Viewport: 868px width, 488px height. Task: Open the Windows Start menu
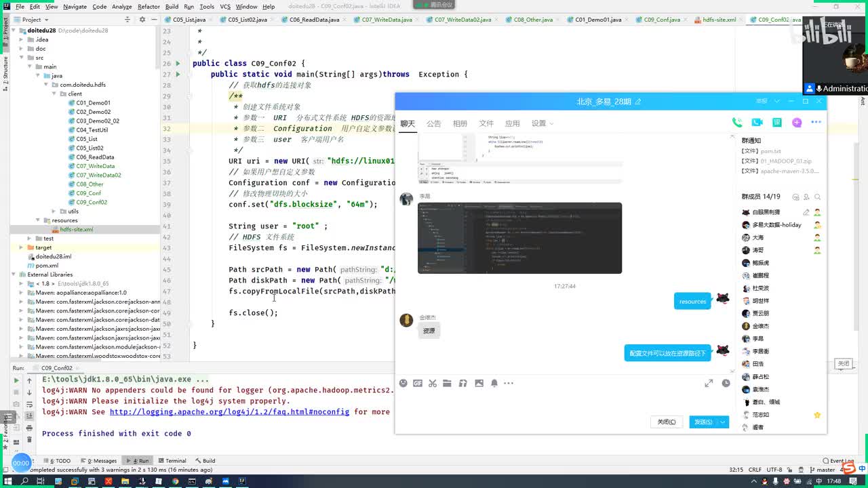pos(7,481)
